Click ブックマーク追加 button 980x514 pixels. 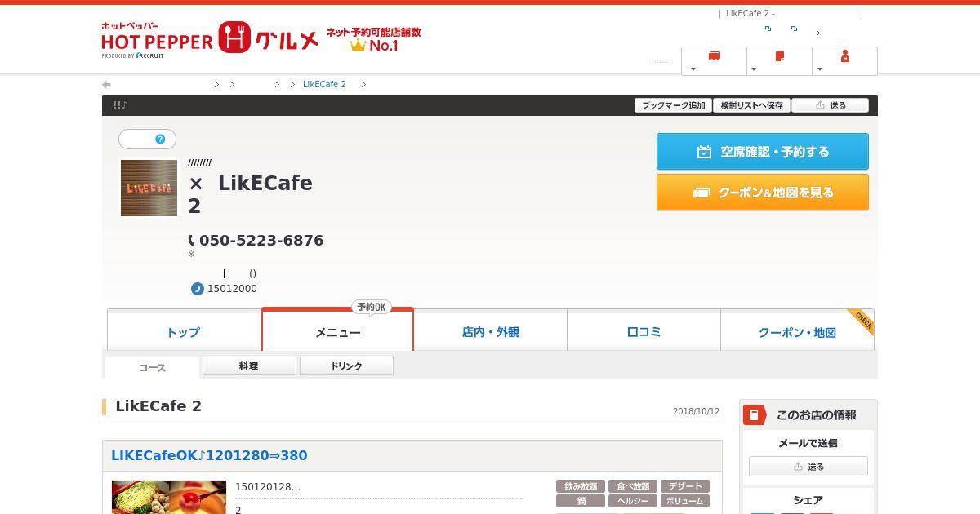point(673,105)
